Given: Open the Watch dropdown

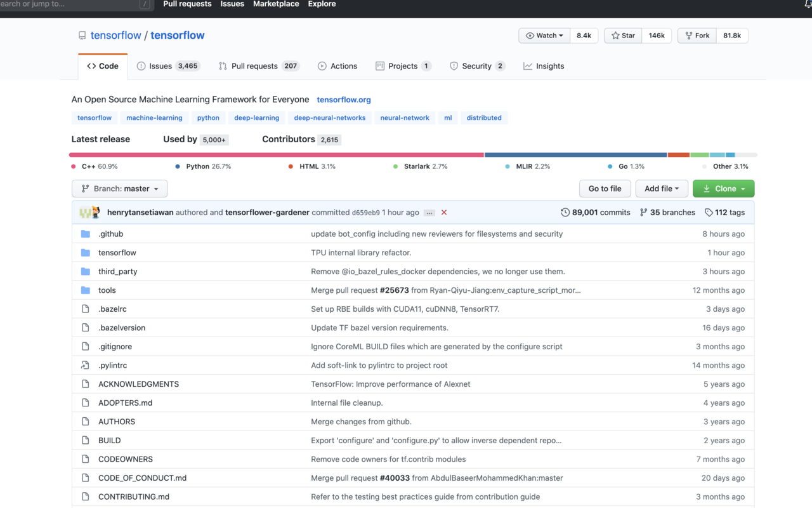Looking at the screenshot, I should point(544,36).
